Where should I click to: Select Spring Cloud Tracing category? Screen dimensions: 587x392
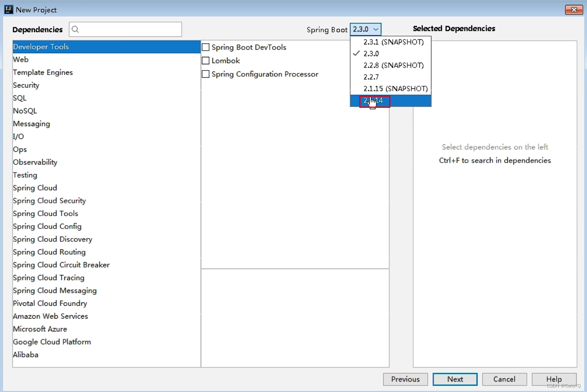[107, 278]
